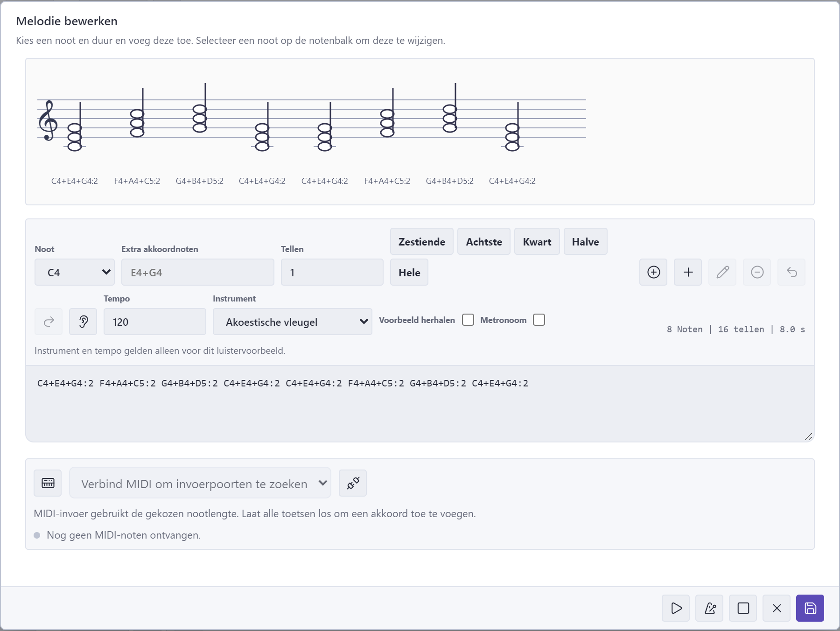Expand the MIDI invoerpoorten dropdown

tap(200, 483)
